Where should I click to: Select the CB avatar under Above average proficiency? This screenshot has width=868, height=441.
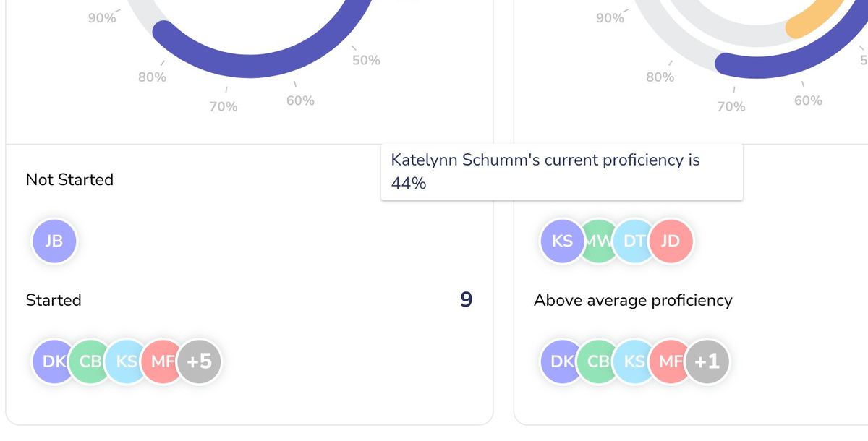596,360
